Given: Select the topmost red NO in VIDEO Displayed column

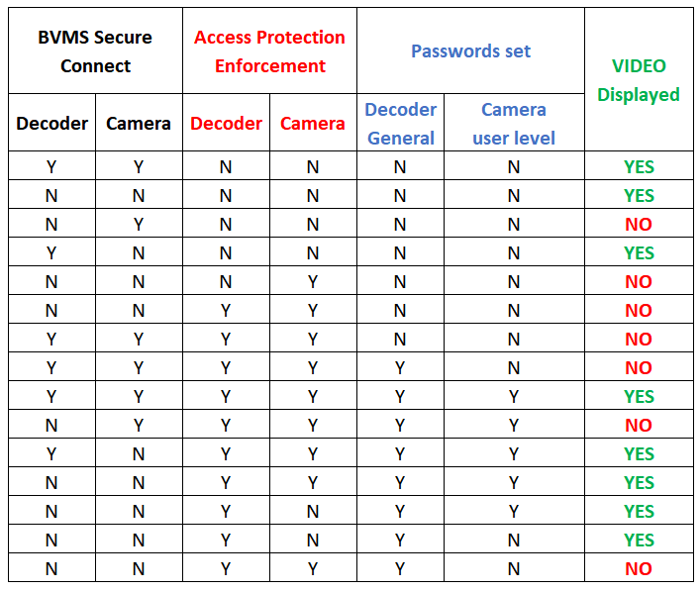Looking at the screenshot, I should 639,225.
